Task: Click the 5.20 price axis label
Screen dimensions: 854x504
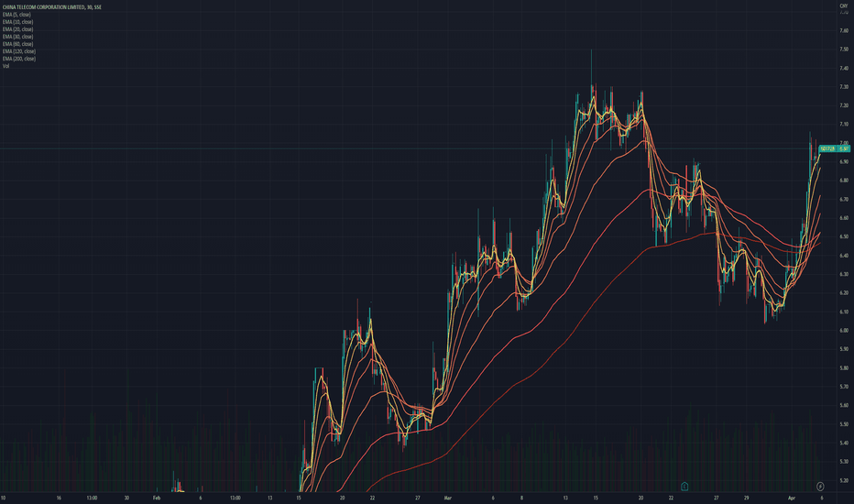Action: click(844, 480)
